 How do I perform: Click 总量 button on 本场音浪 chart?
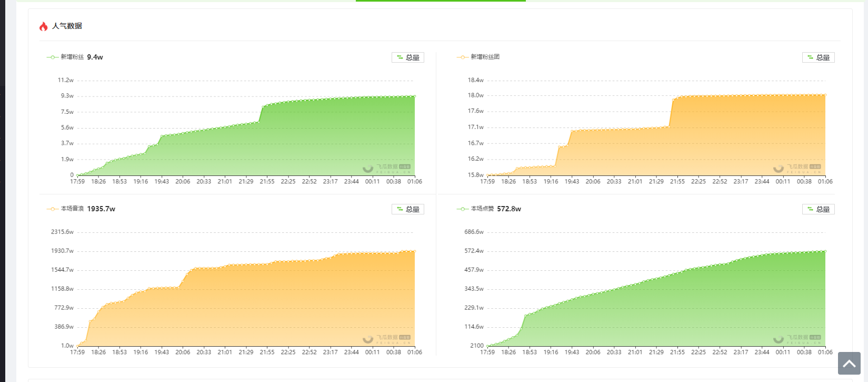click(408, 209)
